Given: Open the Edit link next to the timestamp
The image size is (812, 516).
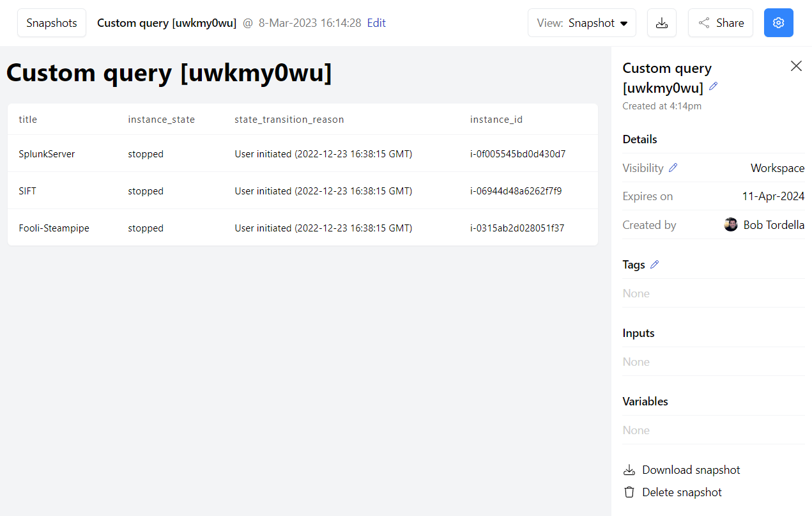Looking at the screenshot, I should (376, 22).
